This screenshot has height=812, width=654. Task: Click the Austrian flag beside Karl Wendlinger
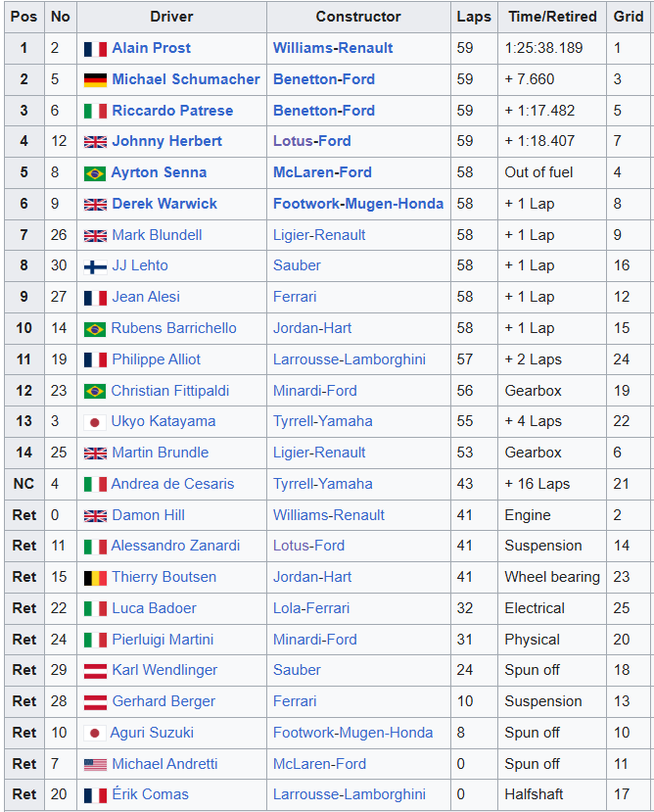click(95, 671)
